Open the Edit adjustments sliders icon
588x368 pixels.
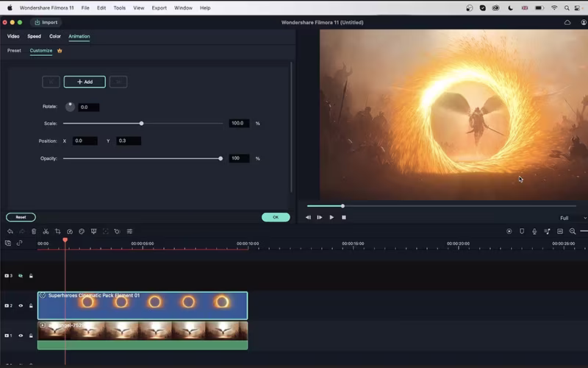[129, 231]
